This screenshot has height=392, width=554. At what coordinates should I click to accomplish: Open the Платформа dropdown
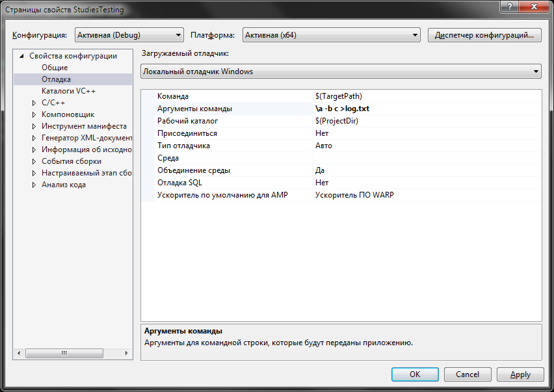[332, 35]
